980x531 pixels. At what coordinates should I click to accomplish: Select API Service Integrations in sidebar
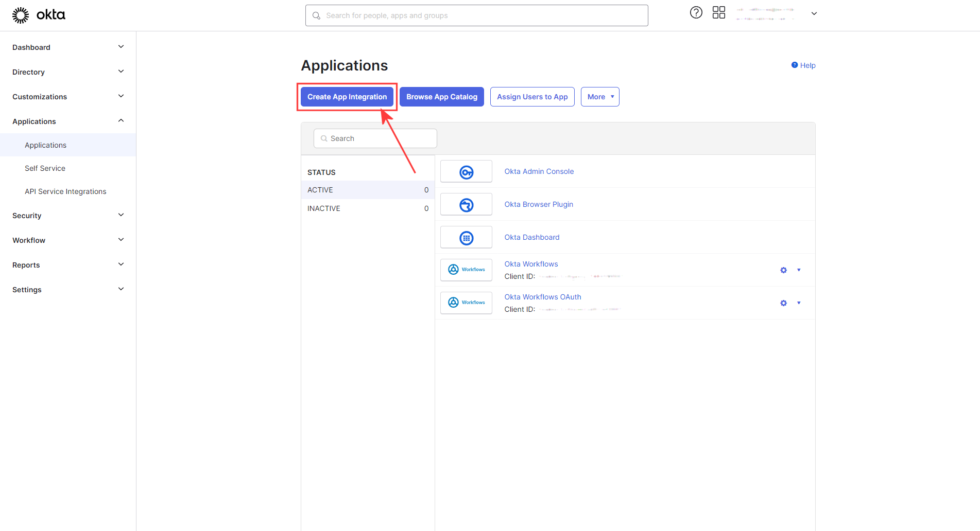tap(65, 191)
